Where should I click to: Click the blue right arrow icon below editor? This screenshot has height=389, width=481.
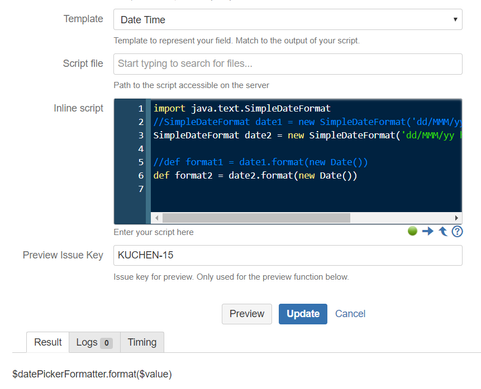pos(428,231)
